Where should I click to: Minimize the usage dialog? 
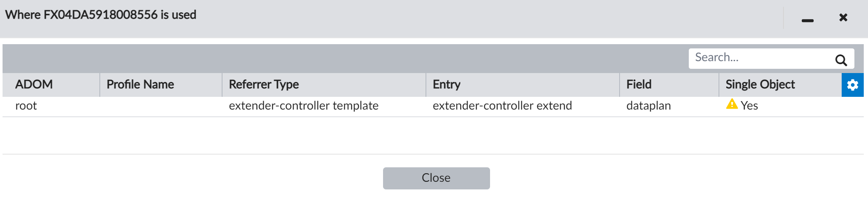point(807,20)
